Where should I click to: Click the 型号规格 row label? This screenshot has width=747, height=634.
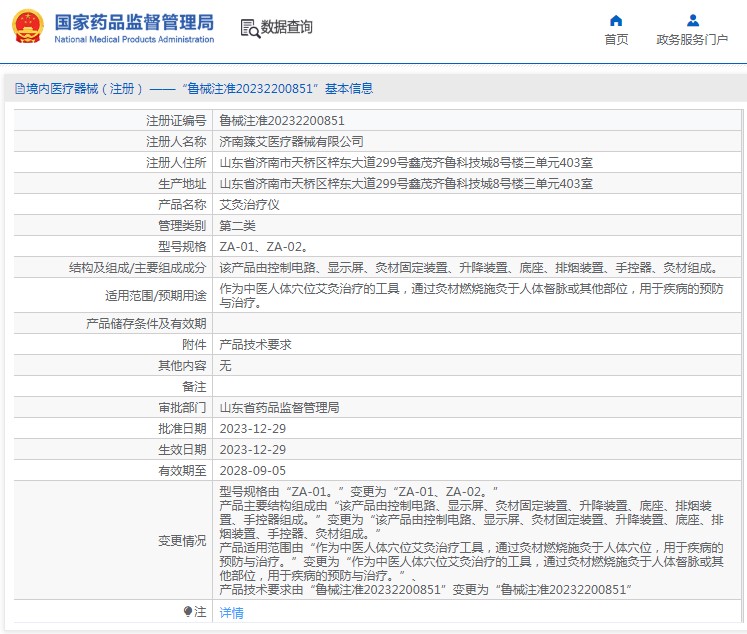click(x=182, y=247)
